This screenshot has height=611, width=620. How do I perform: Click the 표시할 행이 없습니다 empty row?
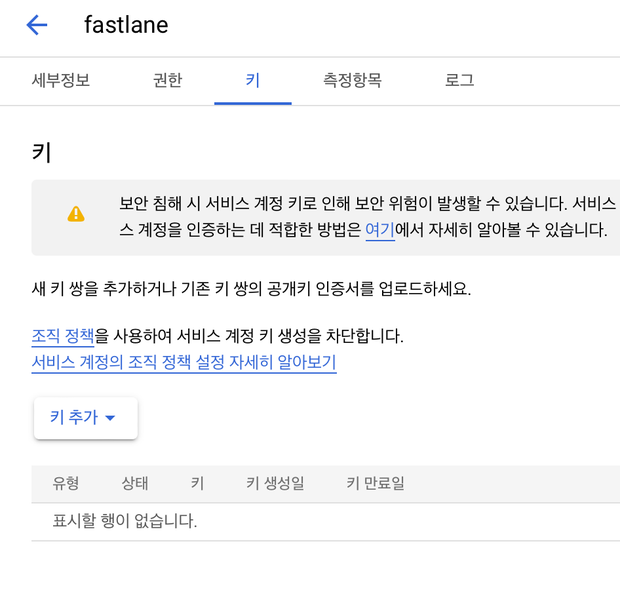click(326, 521)
